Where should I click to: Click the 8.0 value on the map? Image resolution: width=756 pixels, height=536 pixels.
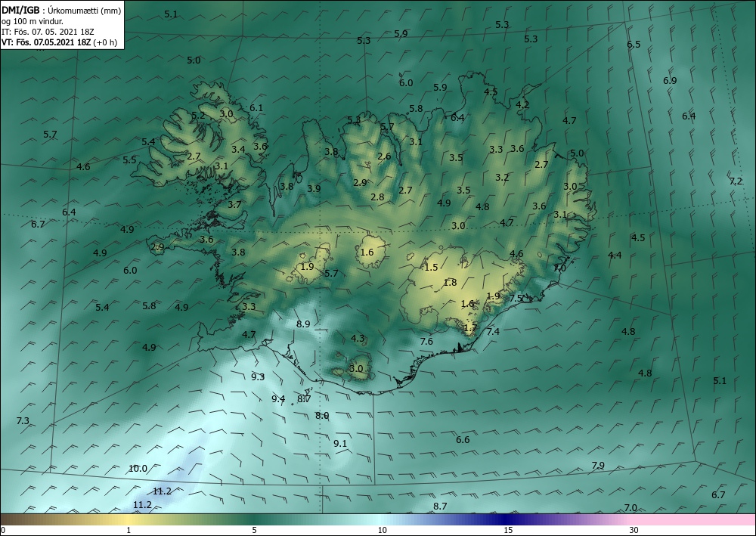pos(322,416)
